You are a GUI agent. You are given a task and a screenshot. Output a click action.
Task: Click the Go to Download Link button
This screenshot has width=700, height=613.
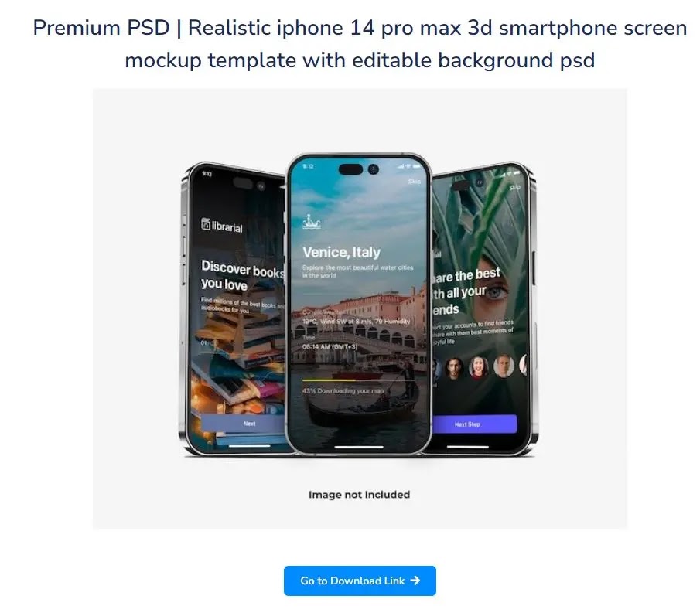(360, 581)
